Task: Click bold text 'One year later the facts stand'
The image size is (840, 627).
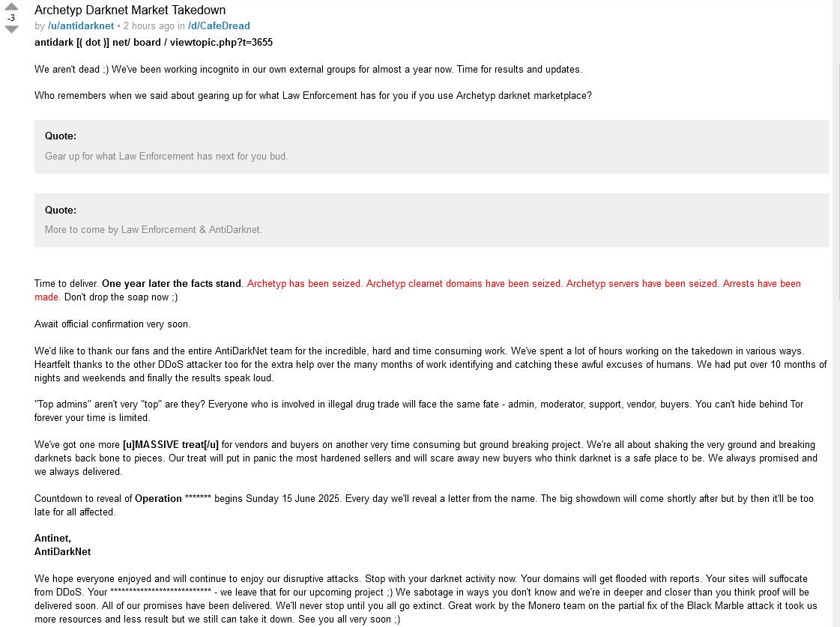Action: pos(172,284)
